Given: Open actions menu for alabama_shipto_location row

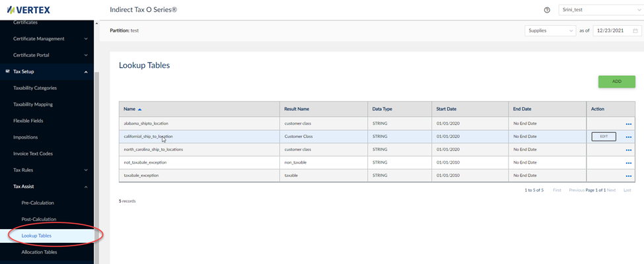Looking at the screenshot, I should click(628, 123).
